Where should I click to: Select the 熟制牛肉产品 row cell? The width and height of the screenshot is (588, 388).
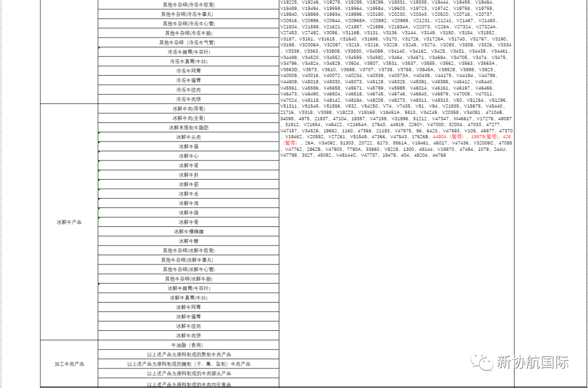coord(188,354)
